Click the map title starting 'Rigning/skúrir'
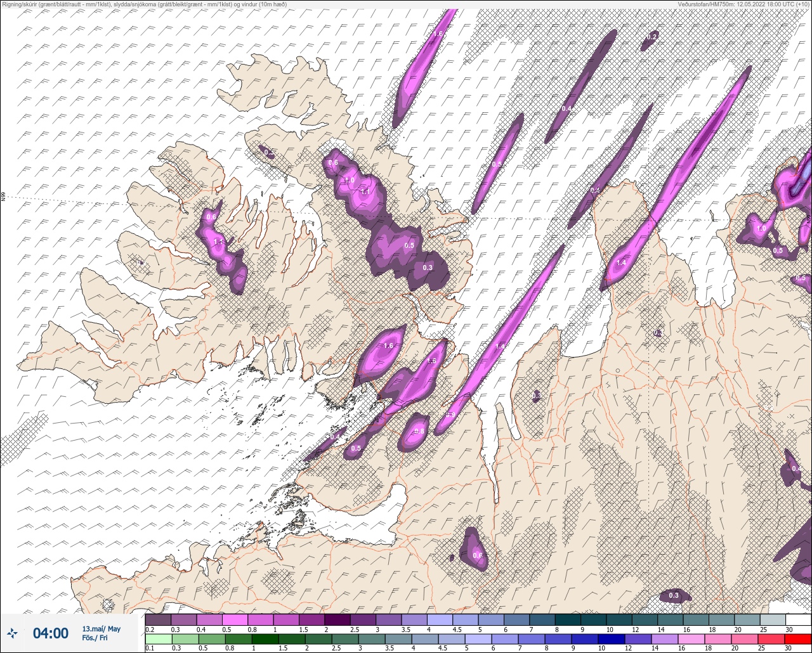 pyautogui.click(x=144, y=4)
